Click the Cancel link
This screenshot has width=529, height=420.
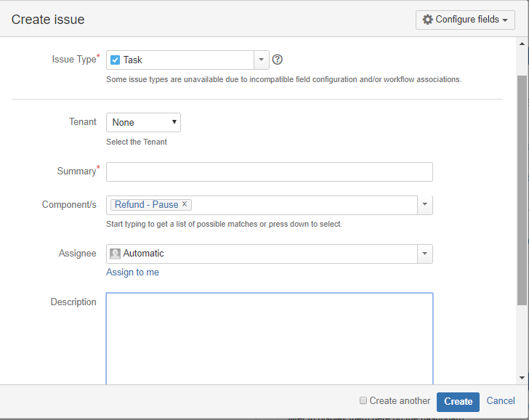(501, 400)
